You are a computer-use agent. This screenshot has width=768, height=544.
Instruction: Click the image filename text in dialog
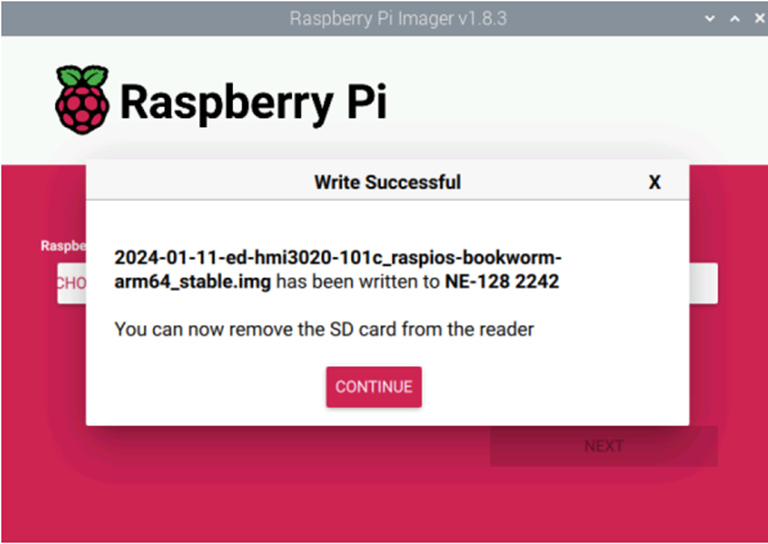click(x=338, y=269)
